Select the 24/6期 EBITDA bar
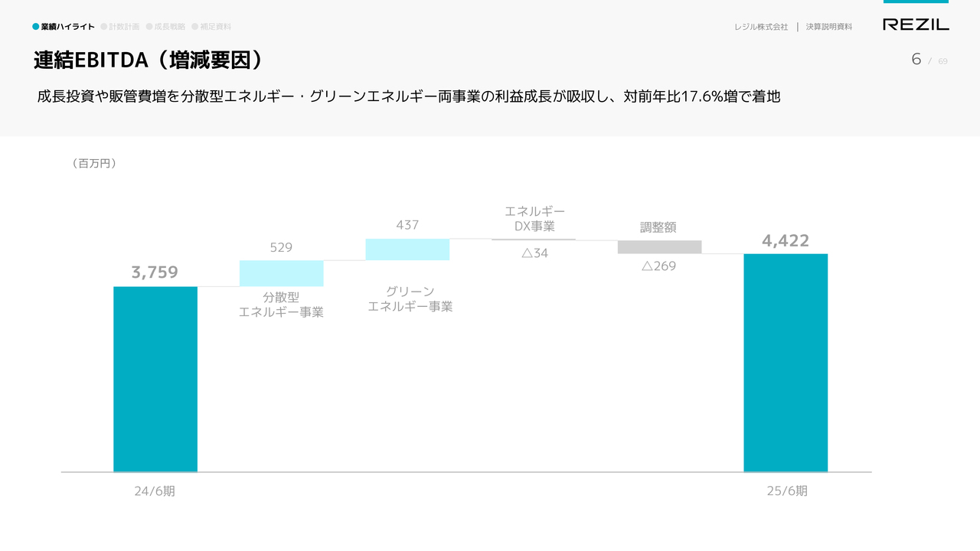The width and height of the screenshot is (980, 551). (155, 379)
